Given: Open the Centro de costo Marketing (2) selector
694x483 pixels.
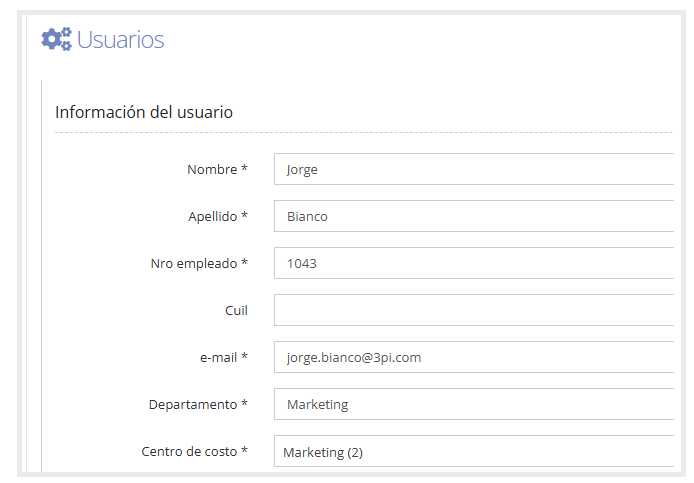Looking at the screenshot, I should pyautogui.click(x=474, y=451).
